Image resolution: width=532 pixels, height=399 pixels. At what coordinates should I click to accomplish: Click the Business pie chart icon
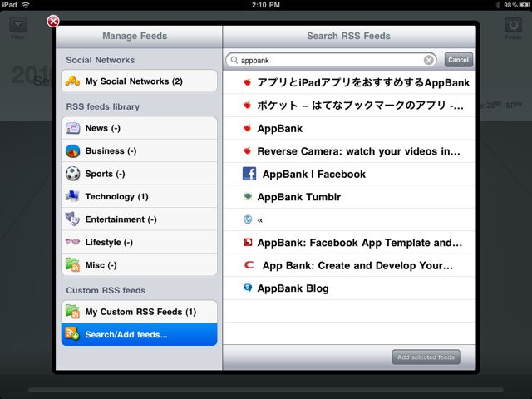coord(72,151)
